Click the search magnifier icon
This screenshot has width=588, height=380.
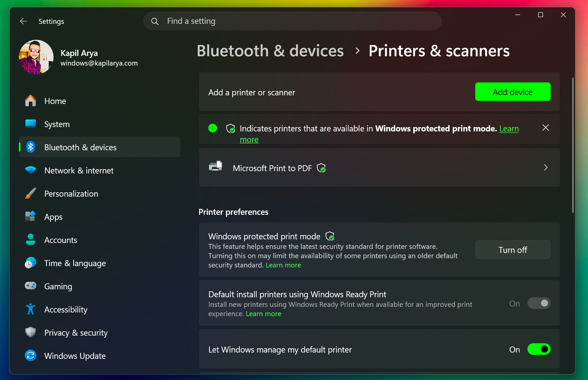tap(155, 21)
